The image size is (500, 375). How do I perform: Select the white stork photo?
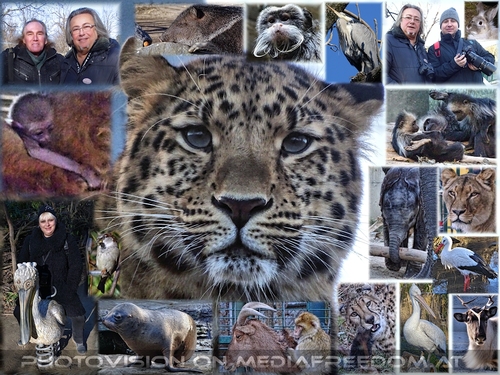[x=467, y=264]
